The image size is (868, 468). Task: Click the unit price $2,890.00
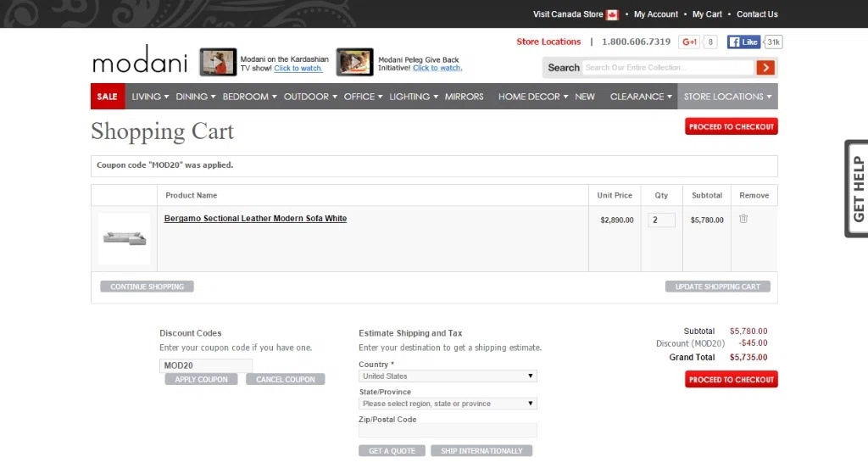point(617,220)
